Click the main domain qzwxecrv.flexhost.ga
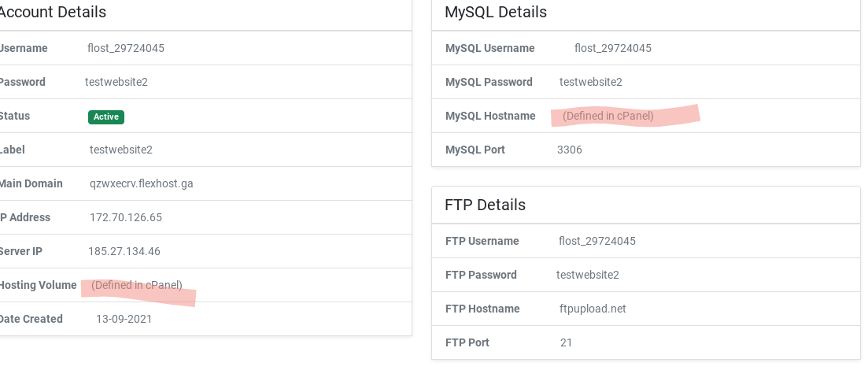Screen dimensions: 868x370 pyautogui.click(x=141, y=183)
